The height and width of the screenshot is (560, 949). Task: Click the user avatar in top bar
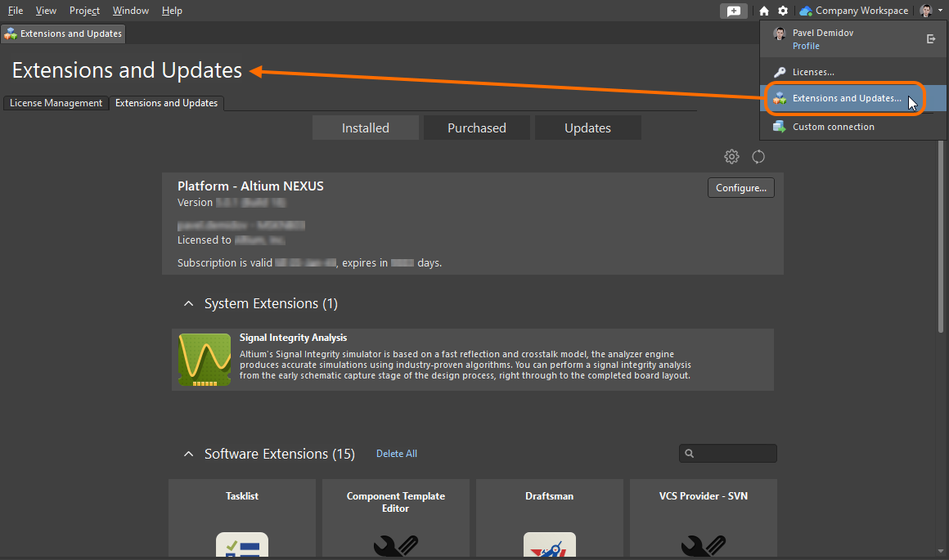click(925, 11)
